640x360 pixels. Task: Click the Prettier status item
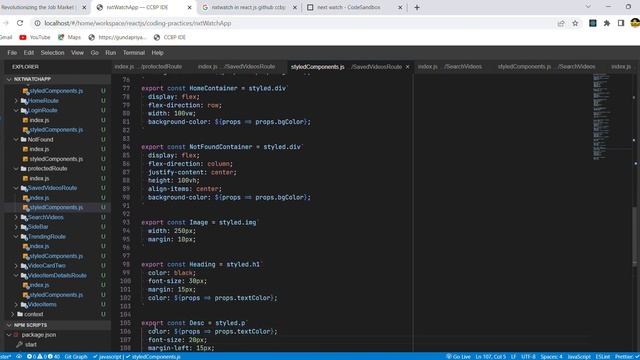coord(624,356)
